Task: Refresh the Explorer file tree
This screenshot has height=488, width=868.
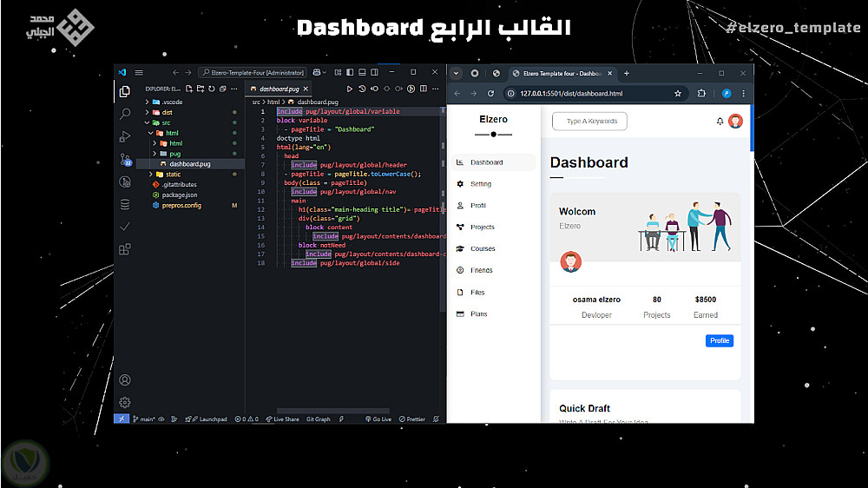Action: click(x=212, y=89)
